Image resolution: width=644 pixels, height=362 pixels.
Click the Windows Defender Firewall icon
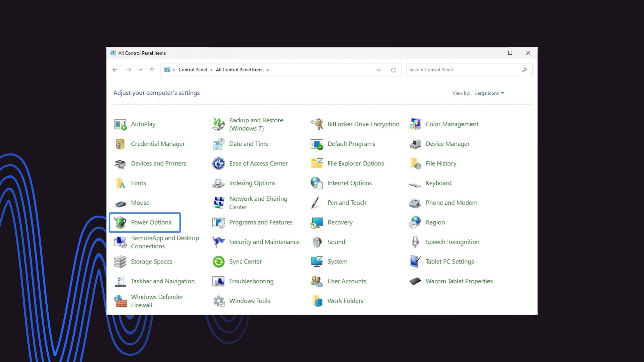point(120,301)
